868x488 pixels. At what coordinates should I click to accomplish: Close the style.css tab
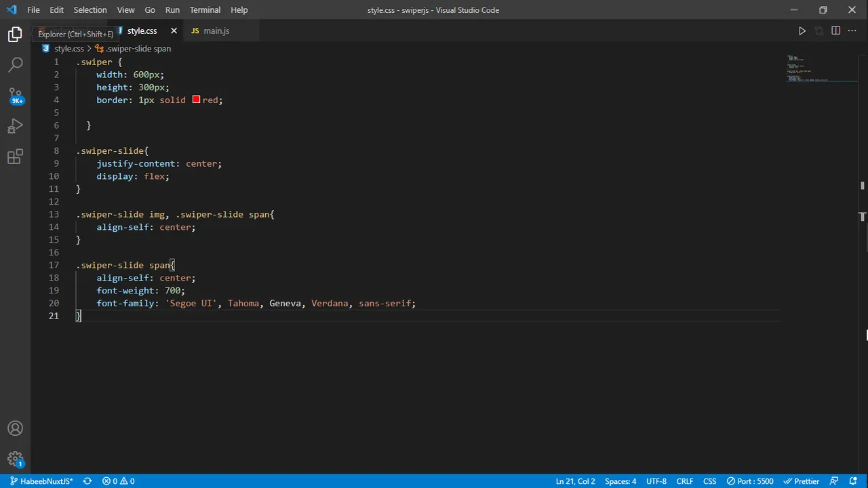(174, 30)
